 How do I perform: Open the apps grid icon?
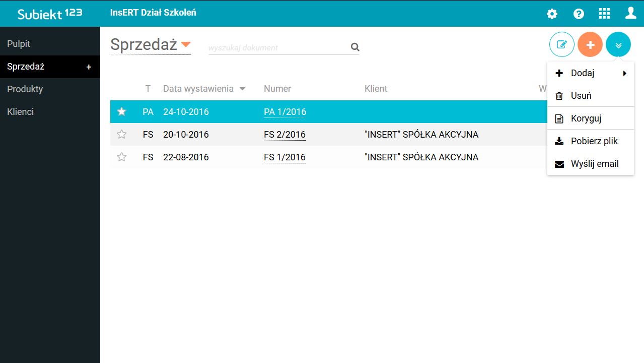pos(604,14)
